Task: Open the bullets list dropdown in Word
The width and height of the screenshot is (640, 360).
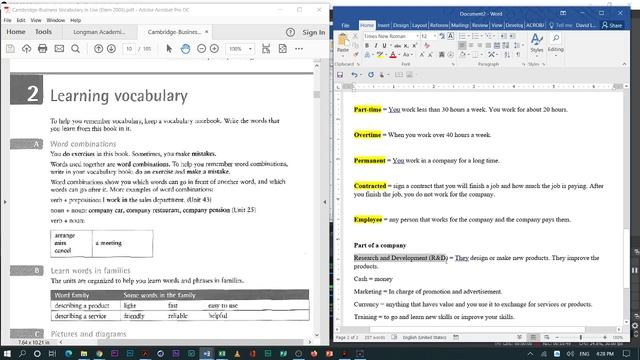Action: pos(469,36)
